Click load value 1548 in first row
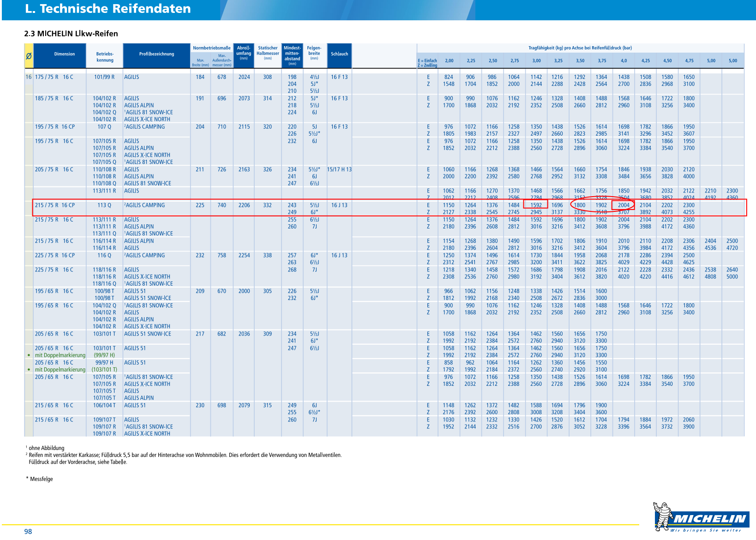The width and height of the screenshot is (756, 540). pos(449,84)
